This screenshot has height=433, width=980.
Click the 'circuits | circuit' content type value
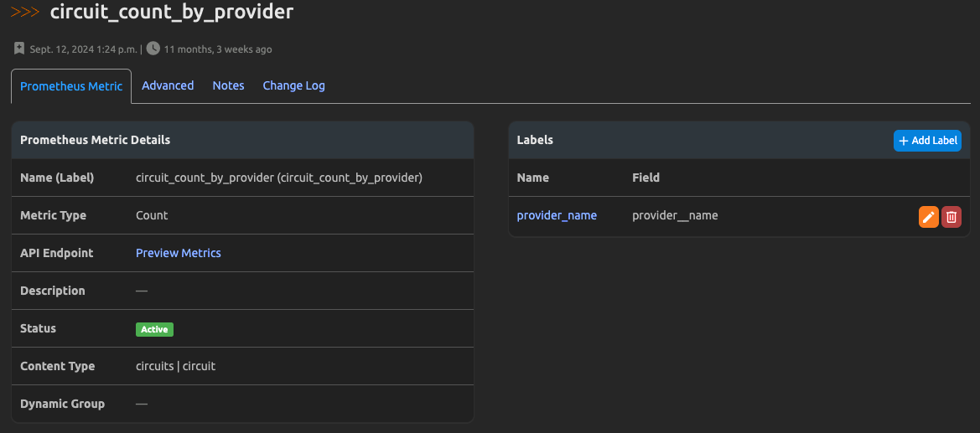click(x=175, y=366)
